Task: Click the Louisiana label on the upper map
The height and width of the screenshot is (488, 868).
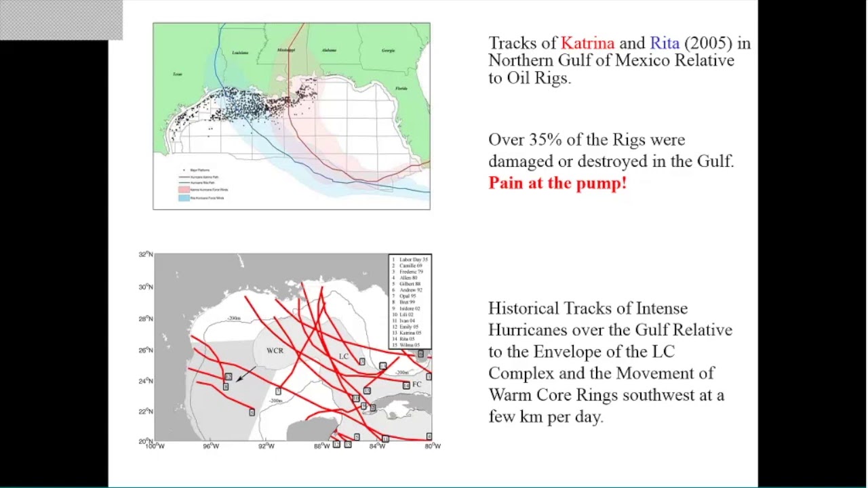Action: [x=240, y=53]
